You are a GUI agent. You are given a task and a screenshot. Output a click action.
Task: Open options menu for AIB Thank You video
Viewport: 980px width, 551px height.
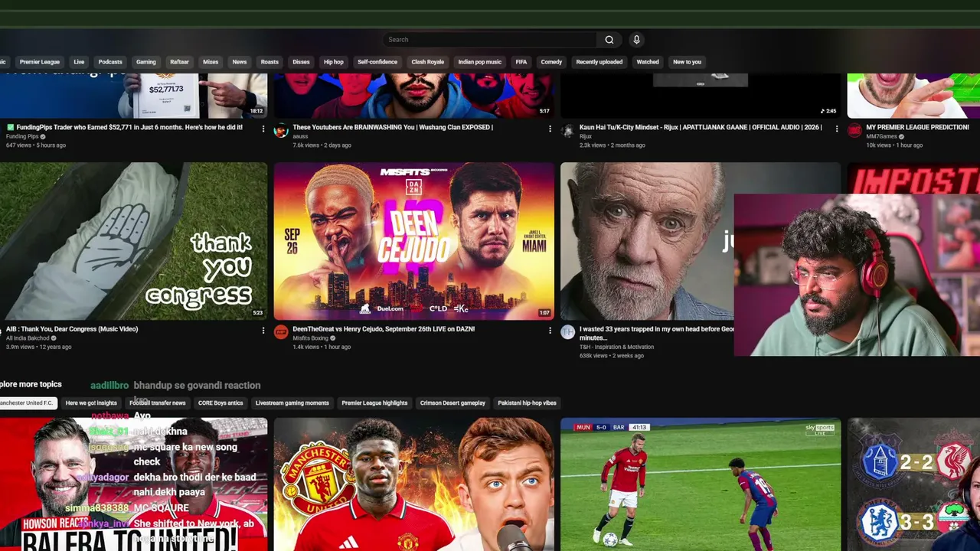click(263, 331)
